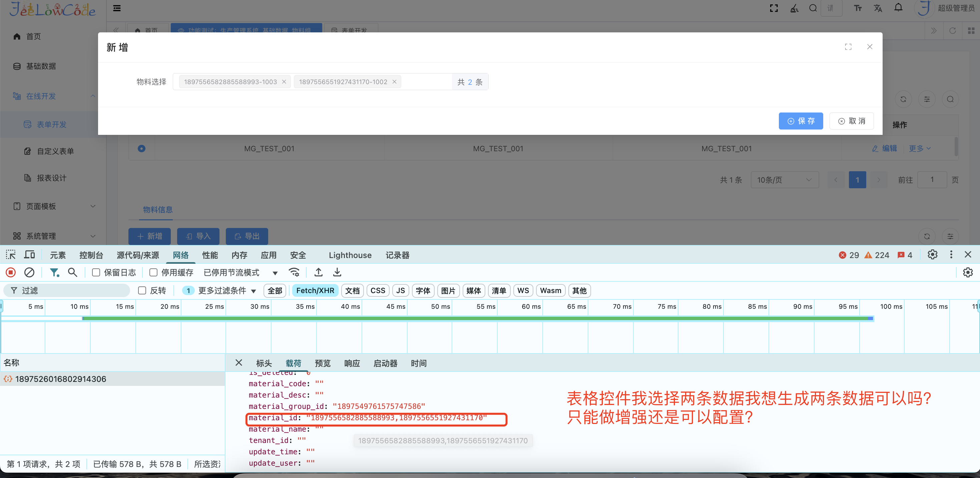
Task: Click the fullscreen icon in the dialog header
Action: [848, 47]
